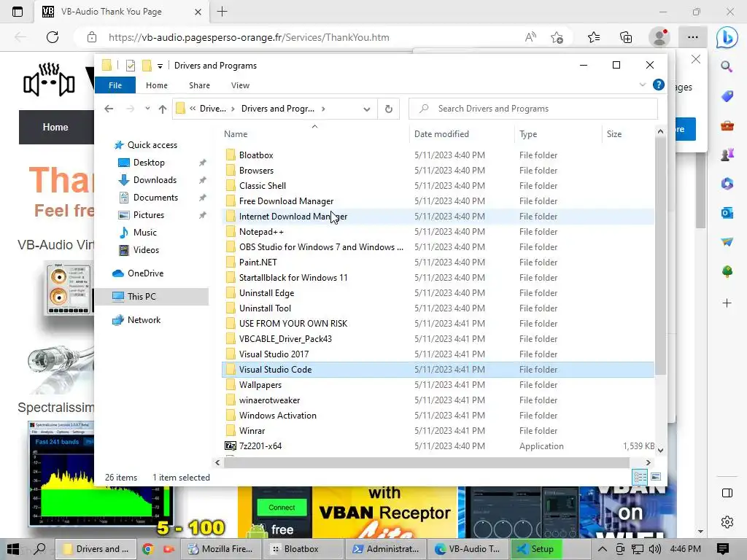Click the Edge address bar URL

(x=249, y=37)
